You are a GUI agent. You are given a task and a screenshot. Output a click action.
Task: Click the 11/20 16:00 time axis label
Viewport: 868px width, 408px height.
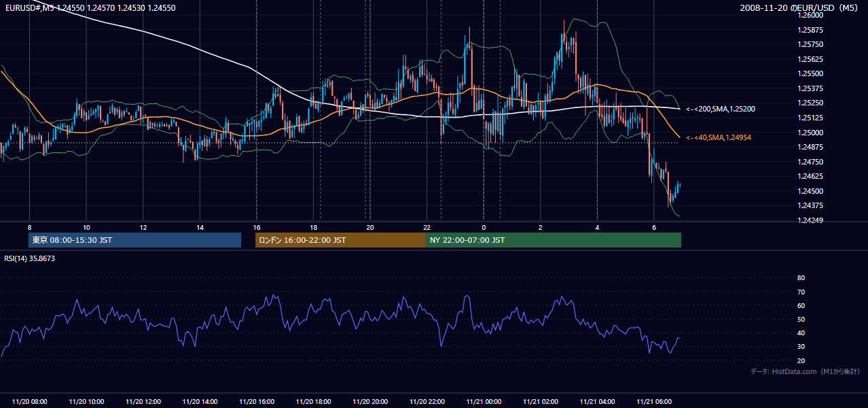tap(257, 402)
